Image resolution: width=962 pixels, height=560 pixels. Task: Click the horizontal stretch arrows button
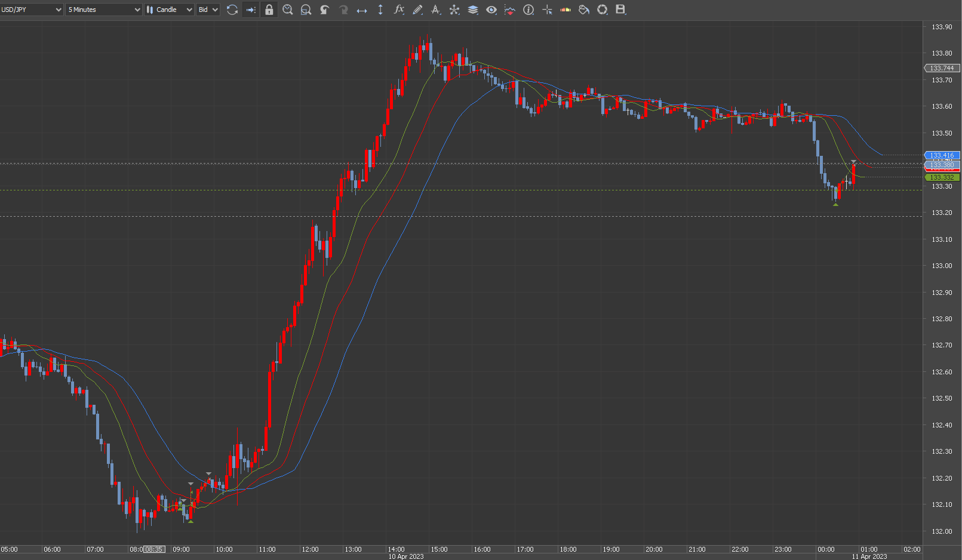pos(362,10)
